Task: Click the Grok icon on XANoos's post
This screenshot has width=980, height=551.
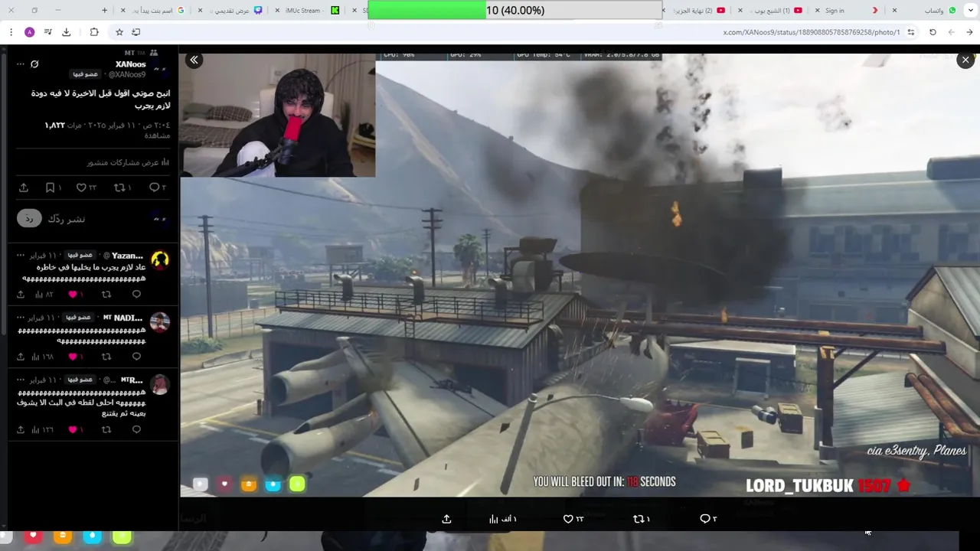Action: pyautogui.click(x=34, y=64)
